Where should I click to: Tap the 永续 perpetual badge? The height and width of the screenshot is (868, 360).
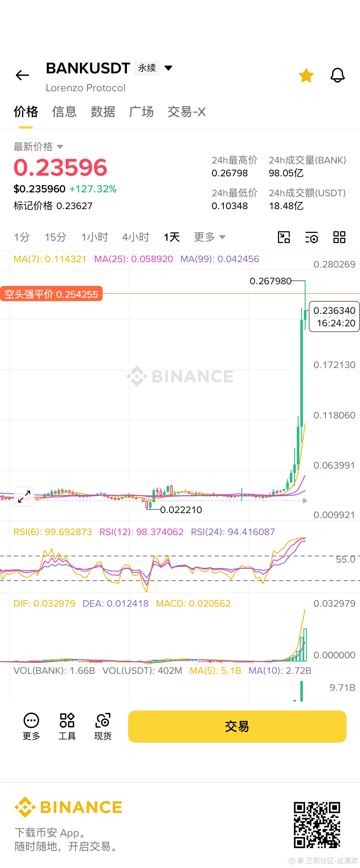(147, 68)
